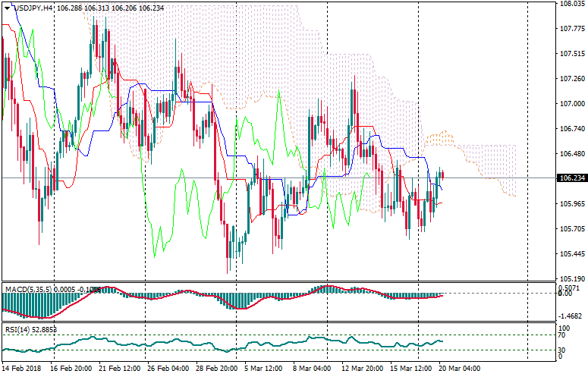Select the MACD(5,35,5) indicator label
Image resolution: width=588 pixels, height=377 pixels.
pos(27,289)
